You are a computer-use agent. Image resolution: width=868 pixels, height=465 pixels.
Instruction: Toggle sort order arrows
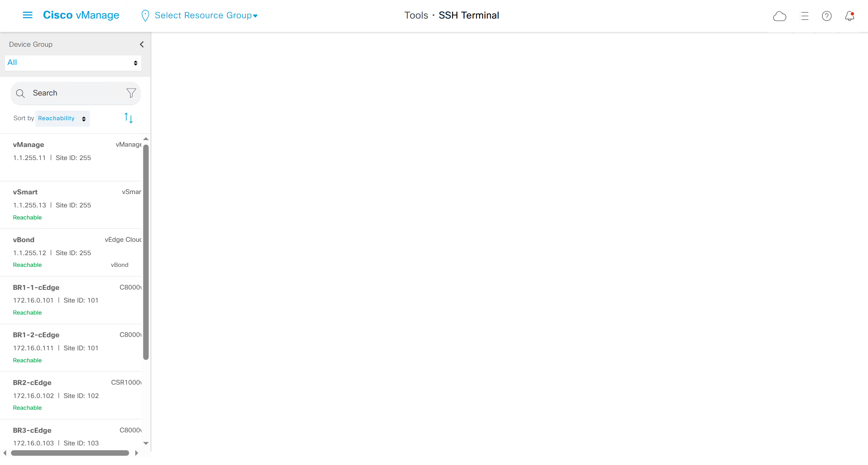click(128, 118)
